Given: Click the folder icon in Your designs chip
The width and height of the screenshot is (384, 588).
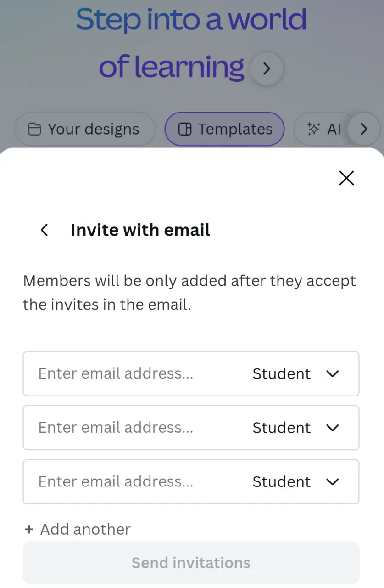Looking at the screenshot, I should [x=34, y=130].
